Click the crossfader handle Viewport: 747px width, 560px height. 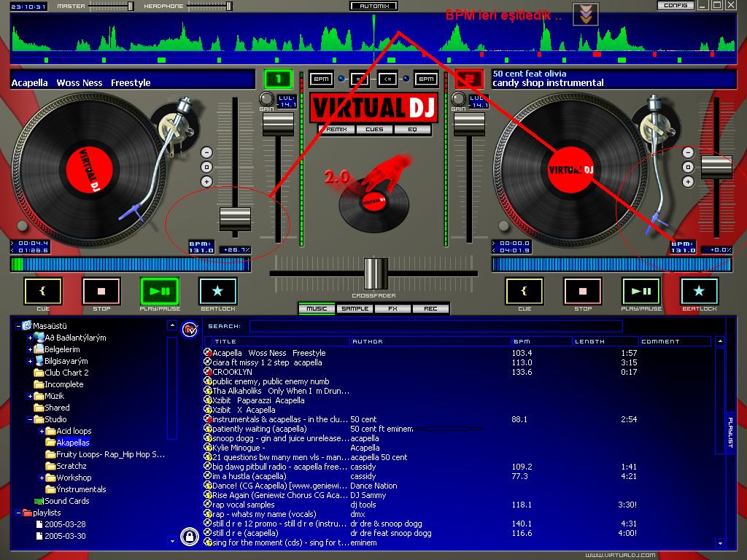(376, 274)
